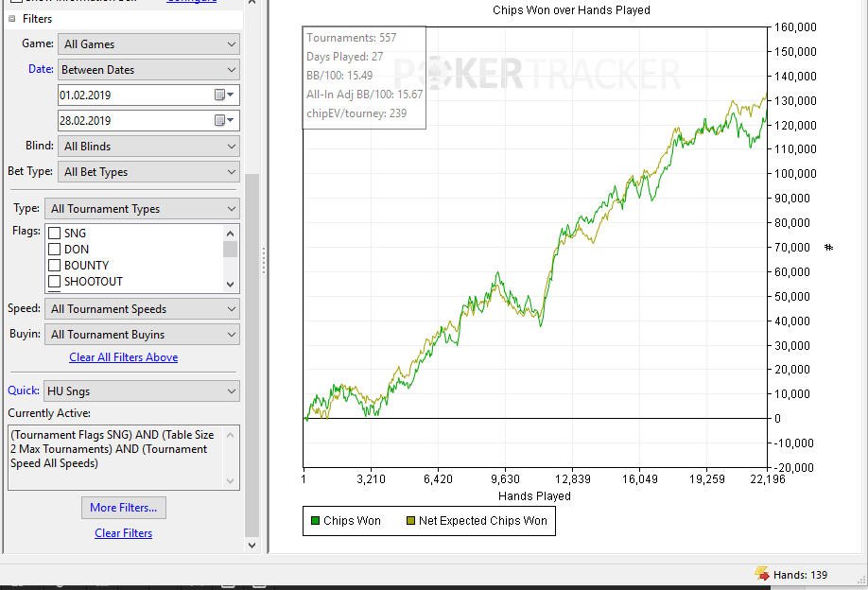Screen dimensions: 868x590
Task: Click the Chips Won over Hands Played title
Action: click(x=571, y=10)
